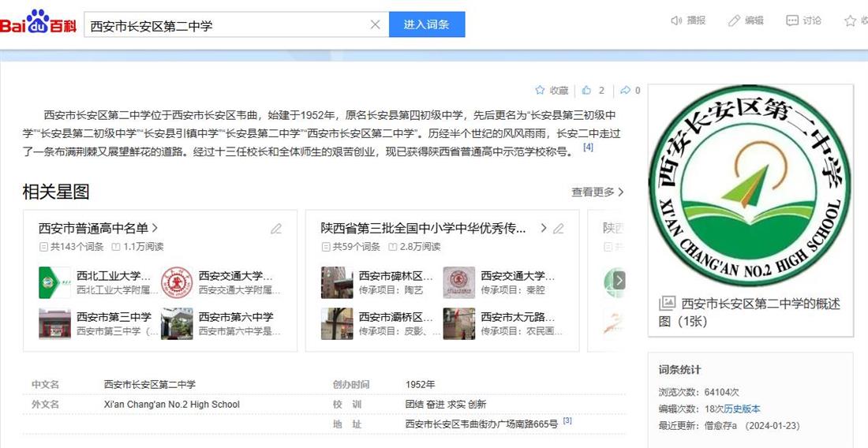Click 词条统计 heading
The width and height of the screenshot is (868, 448).
(679, 370)
